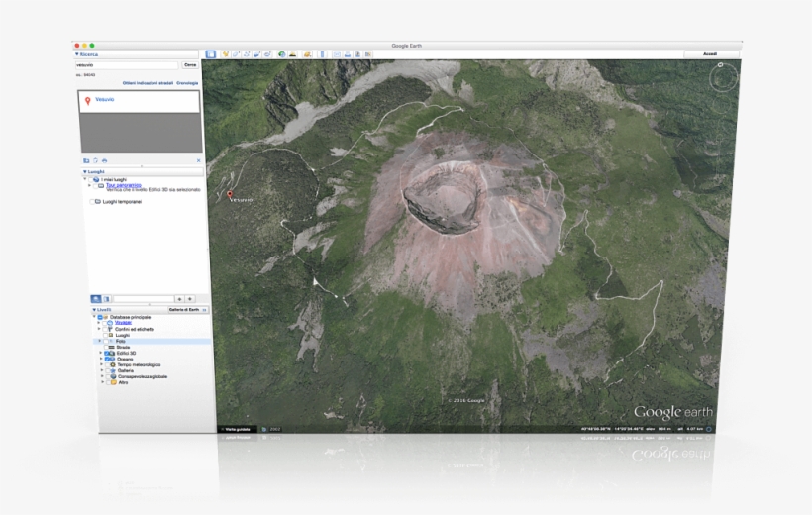Open Ottieni indicazioni stradali tab

click(x=148, y=83)
